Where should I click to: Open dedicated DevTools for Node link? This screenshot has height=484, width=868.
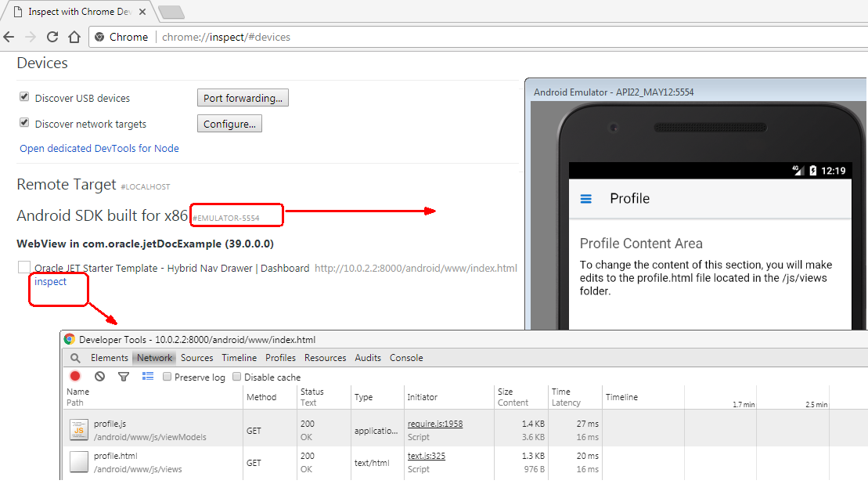pos(99,149)
